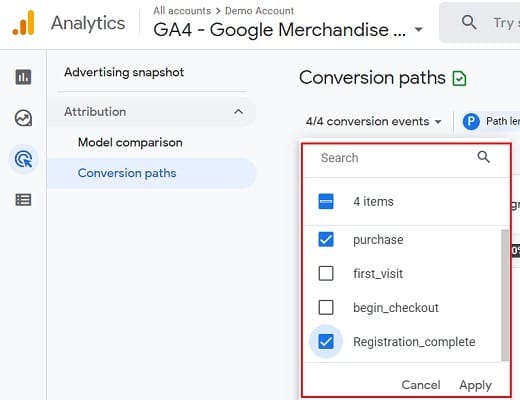
Task: Click the Cancel button
Action: click(x=421, y=385)
